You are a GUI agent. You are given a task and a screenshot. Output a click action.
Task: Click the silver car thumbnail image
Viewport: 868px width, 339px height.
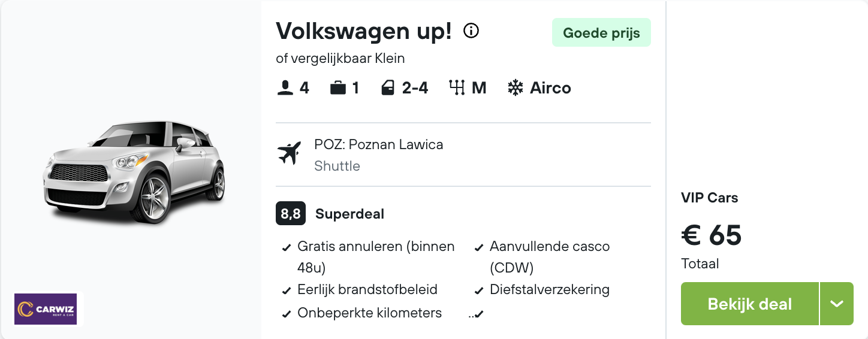click(134, 171)
